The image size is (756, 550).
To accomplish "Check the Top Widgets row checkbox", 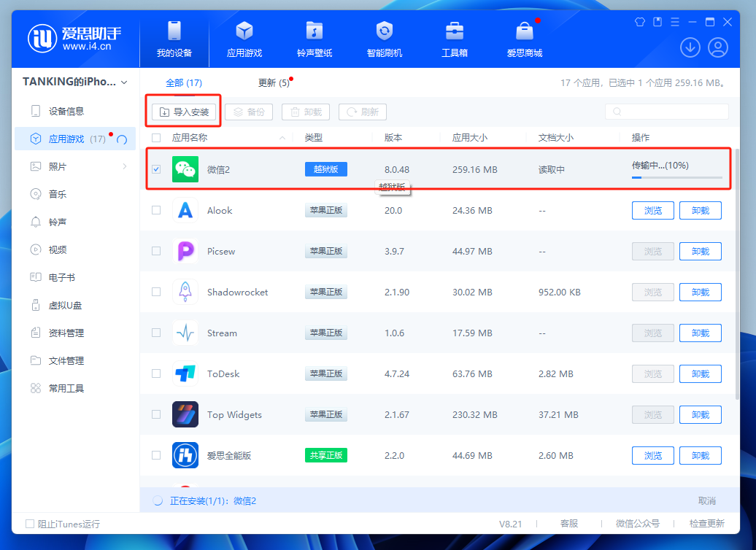I will pos(156,414).
